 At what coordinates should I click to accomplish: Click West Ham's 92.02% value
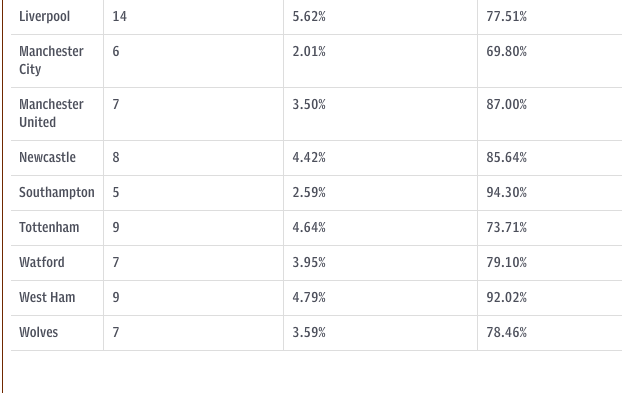506,298
